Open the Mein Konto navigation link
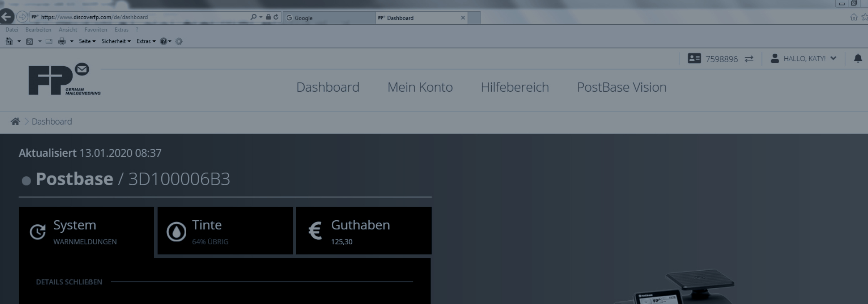Viewport: 868px width, 304px height. click(x=420, y=87)
